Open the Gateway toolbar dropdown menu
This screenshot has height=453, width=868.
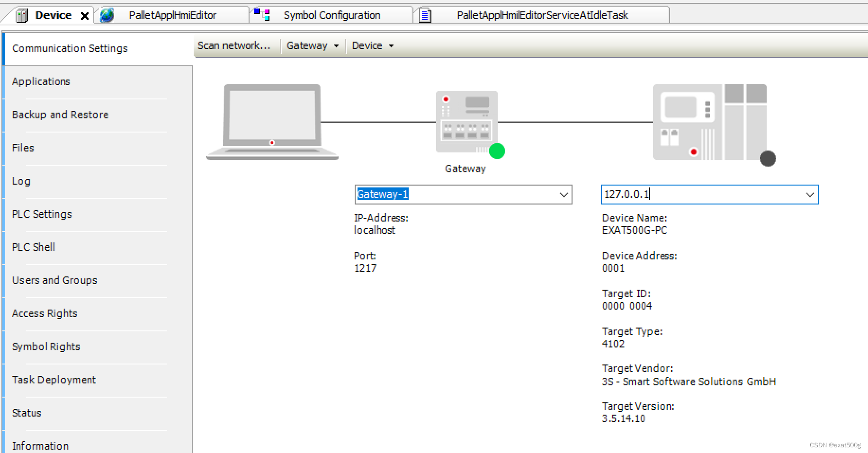click(313, 45)
